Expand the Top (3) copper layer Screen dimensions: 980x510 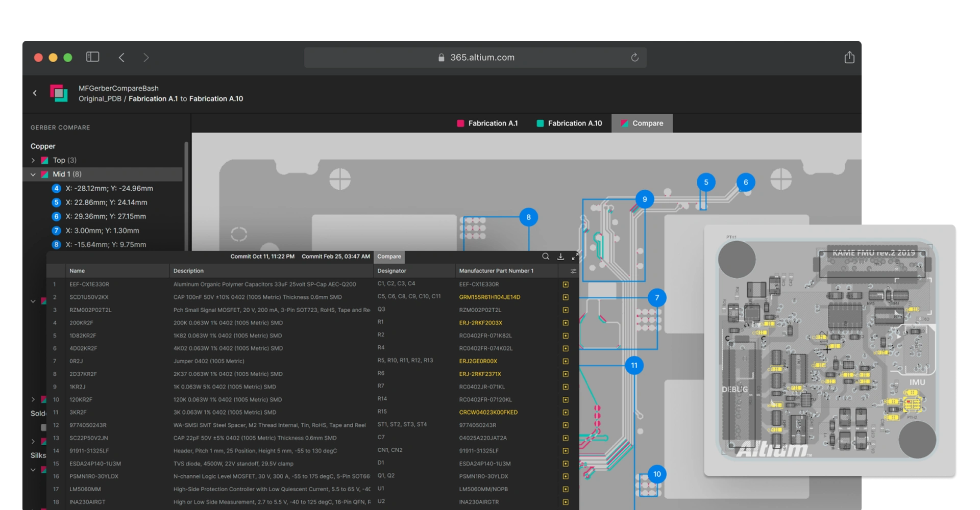pyautogui.click(x=33, y=160)
